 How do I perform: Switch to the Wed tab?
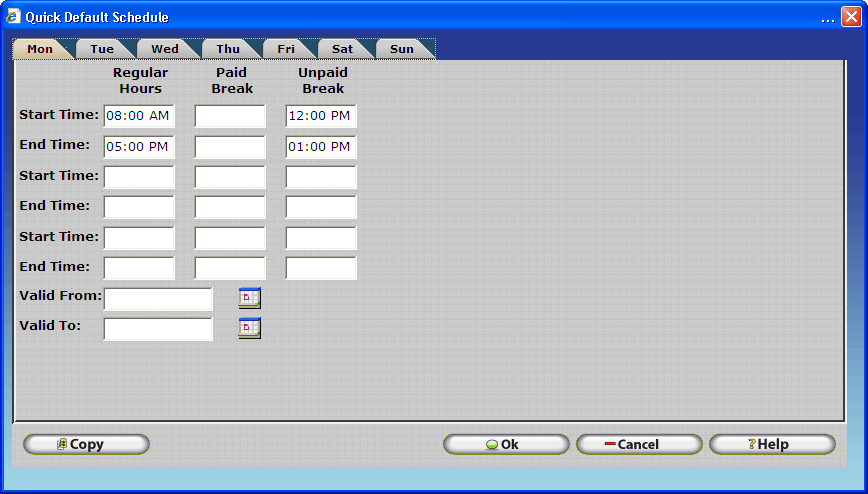coord(165,49)
